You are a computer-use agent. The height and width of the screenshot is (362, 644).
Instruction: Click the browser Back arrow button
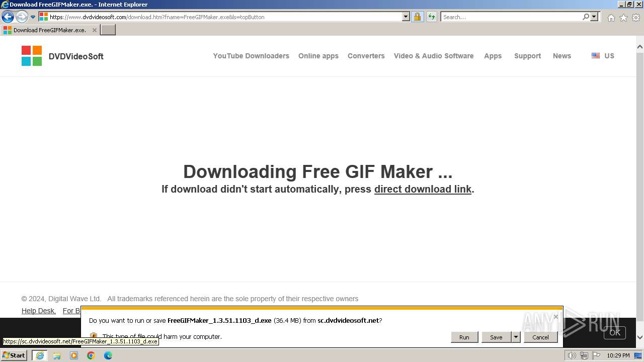pyautogui.click(x=8, y=17)
